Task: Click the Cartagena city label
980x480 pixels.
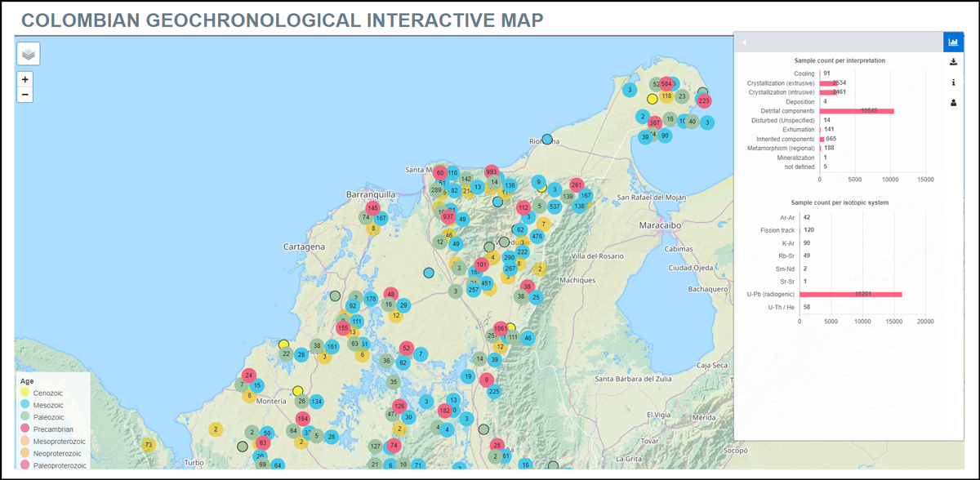Action: 303,246
